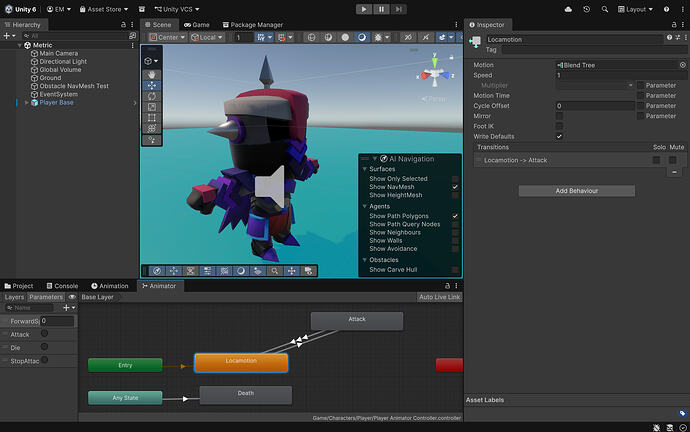Open the Asset Store dropdown
The height and width of the screenshot is (432, 690).
point(103,9)
